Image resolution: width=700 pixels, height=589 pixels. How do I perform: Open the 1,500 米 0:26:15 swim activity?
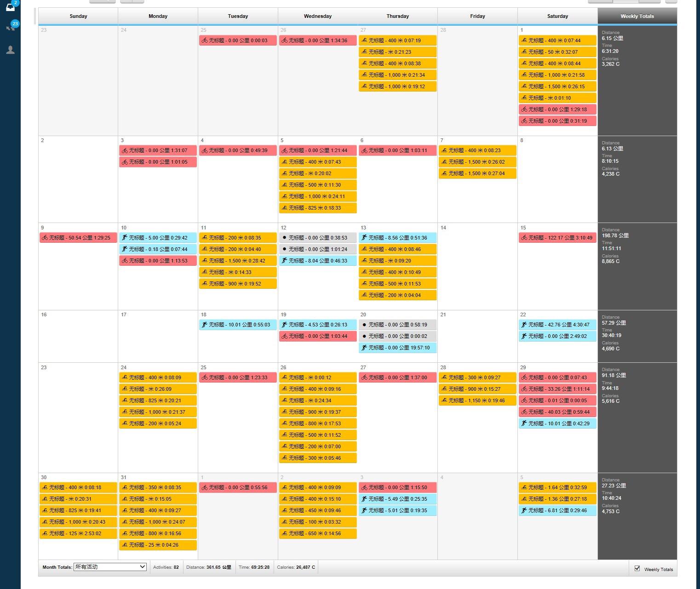pos(557,86)
